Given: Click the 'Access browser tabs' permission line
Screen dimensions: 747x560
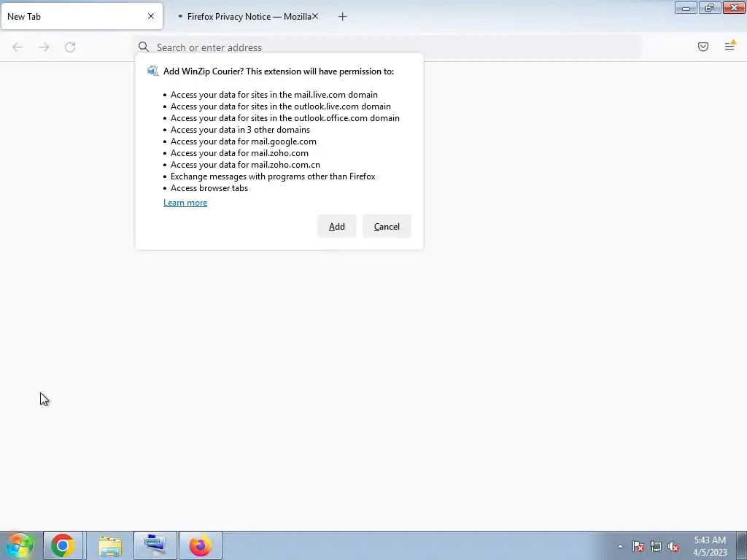Looking at the screenshot, I should 209,188.
